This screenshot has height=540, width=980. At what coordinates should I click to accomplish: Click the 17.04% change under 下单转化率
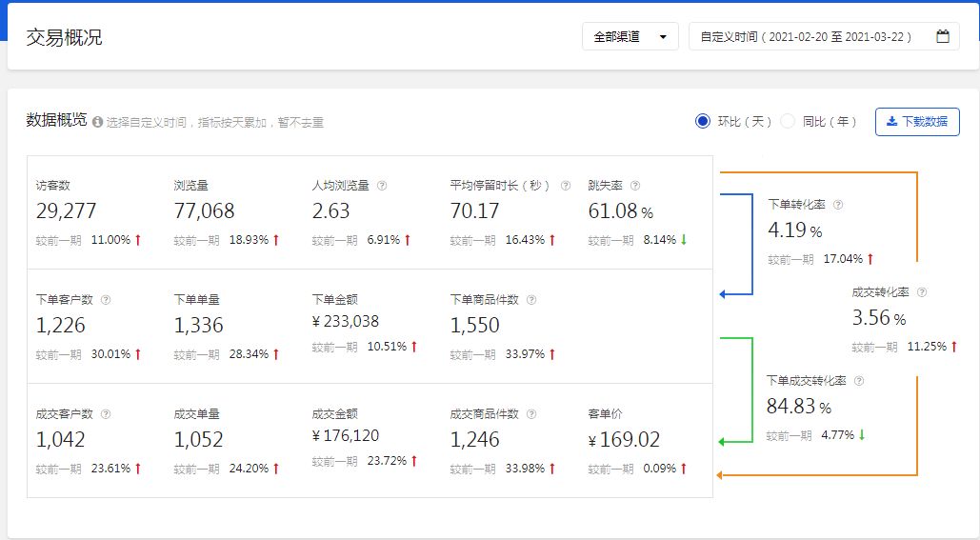(x=849, y=259)
